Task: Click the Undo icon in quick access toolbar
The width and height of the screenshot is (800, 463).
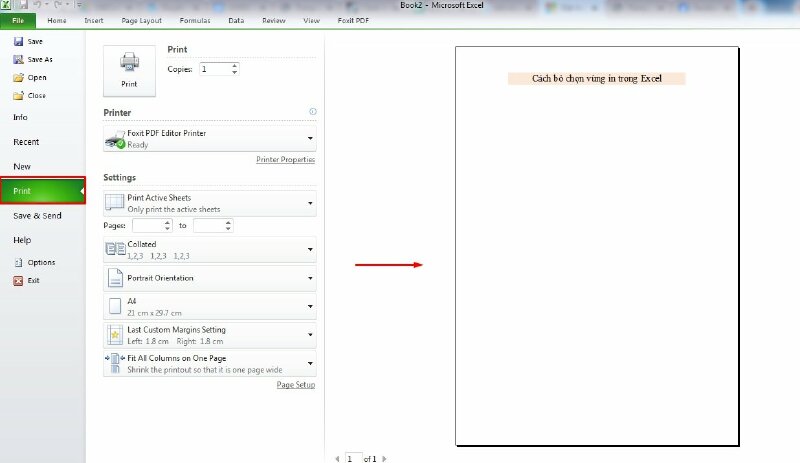Action: tap(38, 5)
